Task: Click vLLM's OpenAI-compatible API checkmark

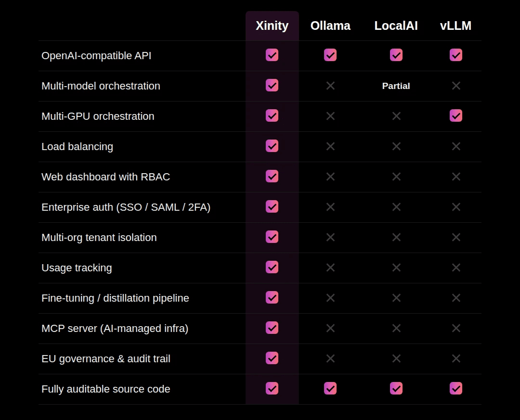Action: (456, 55)
